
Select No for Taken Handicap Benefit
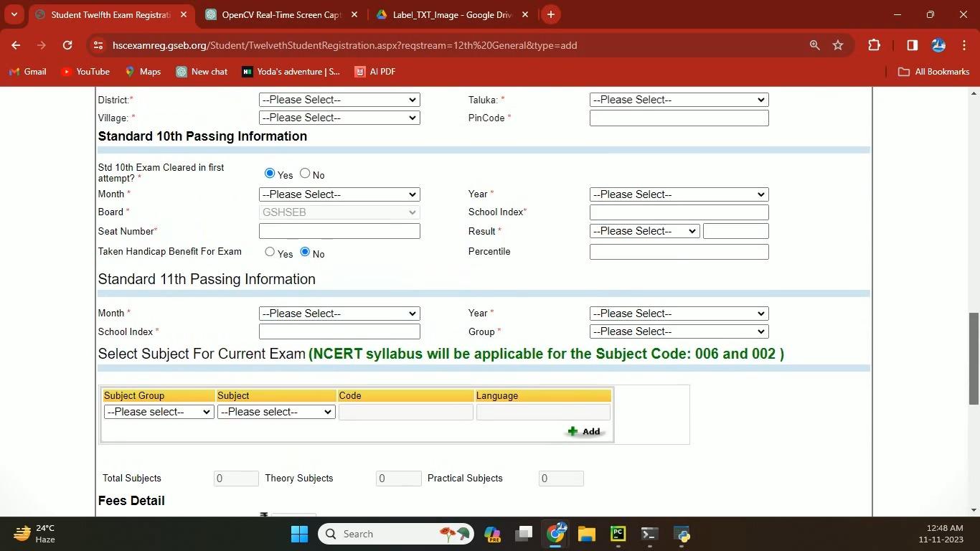click(305, 252)
